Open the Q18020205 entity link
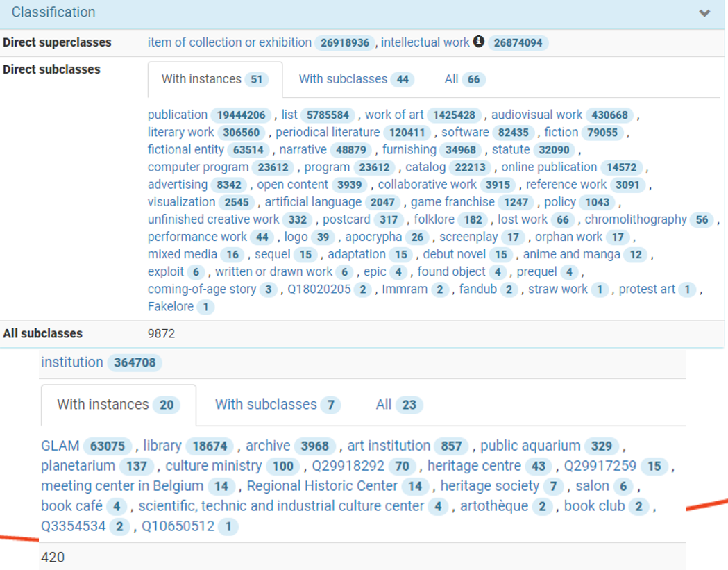 coord(316,290)
